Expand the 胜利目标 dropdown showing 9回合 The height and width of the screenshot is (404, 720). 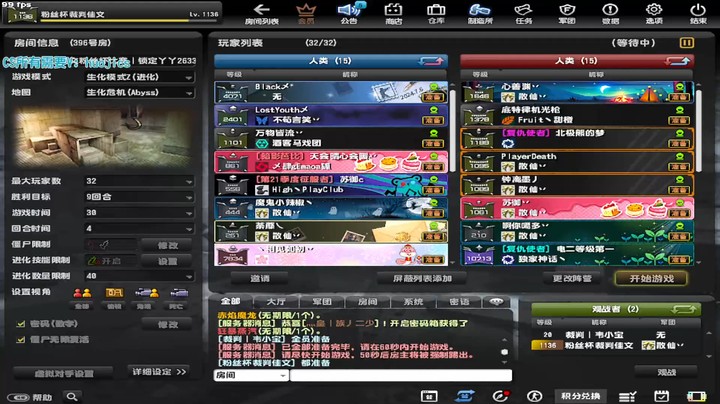point(140,197)
